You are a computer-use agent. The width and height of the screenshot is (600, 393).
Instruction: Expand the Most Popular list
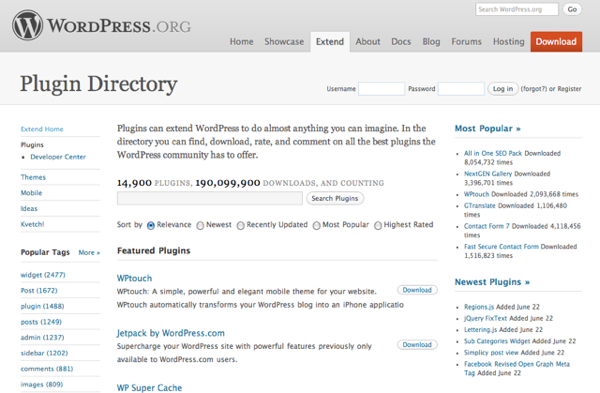(488, 129)
